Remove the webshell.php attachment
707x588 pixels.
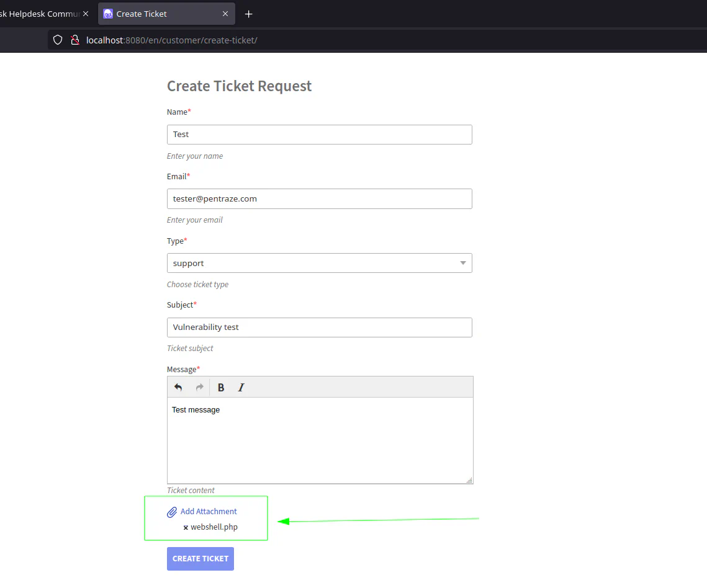point(186,528)
